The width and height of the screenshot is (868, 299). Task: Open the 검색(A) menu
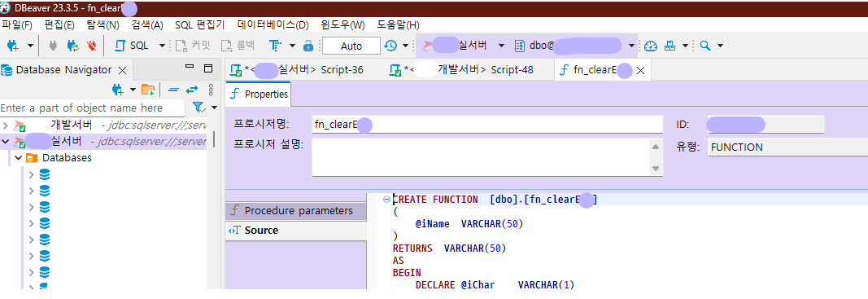click(x=147, y=25)
